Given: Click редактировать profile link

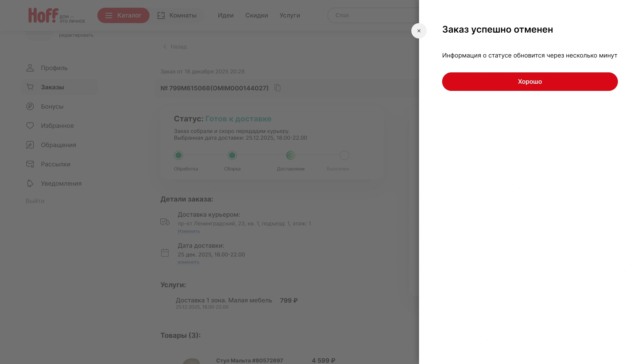Looking at the screenshot, I should click(76, 35).
